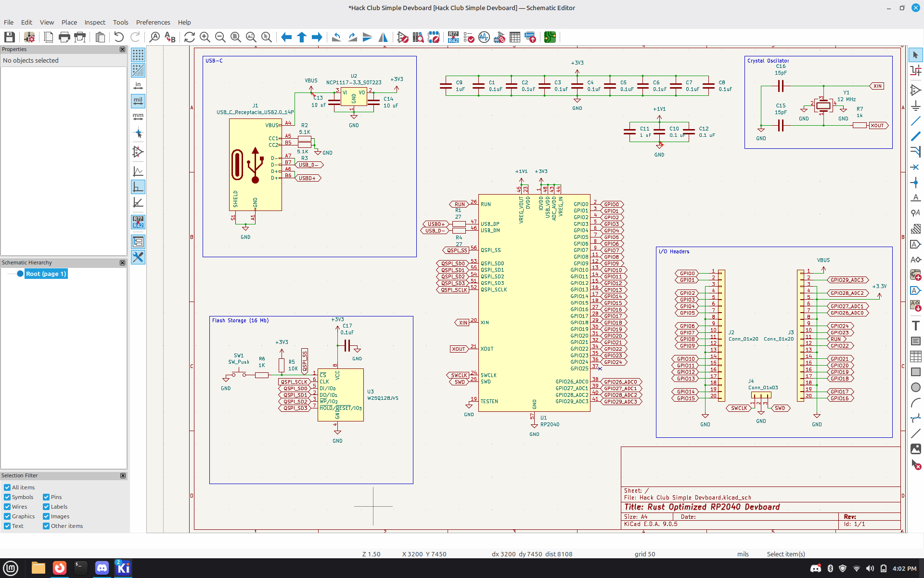Open the Inspect menu
This screenshot has height=578, width=924.
(x=95, y=22)
